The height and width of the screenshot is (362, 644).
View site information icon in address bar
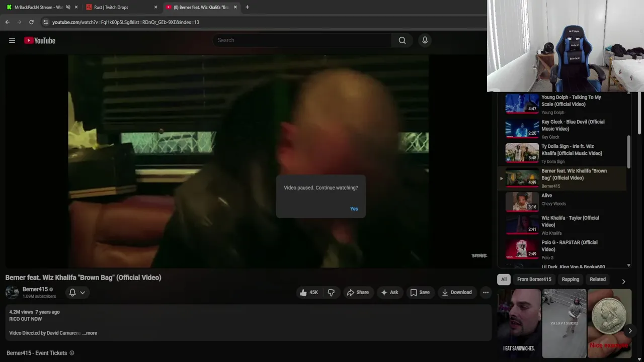point(46,22)
